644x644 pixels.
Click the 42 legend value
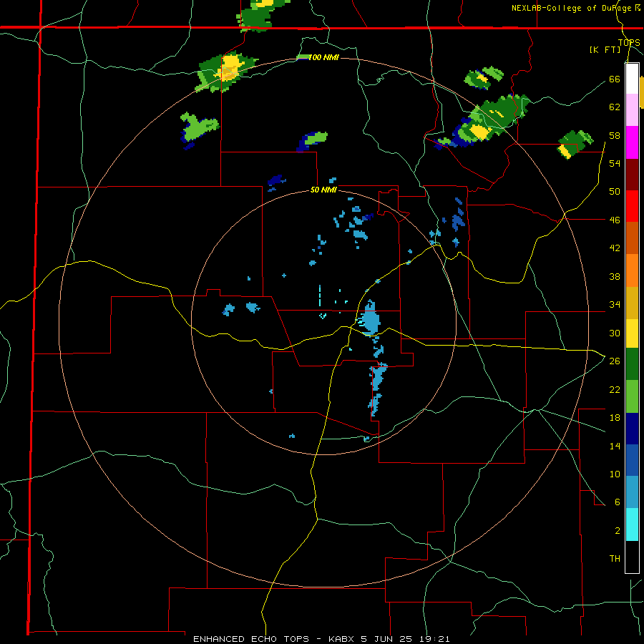[615, 248]
